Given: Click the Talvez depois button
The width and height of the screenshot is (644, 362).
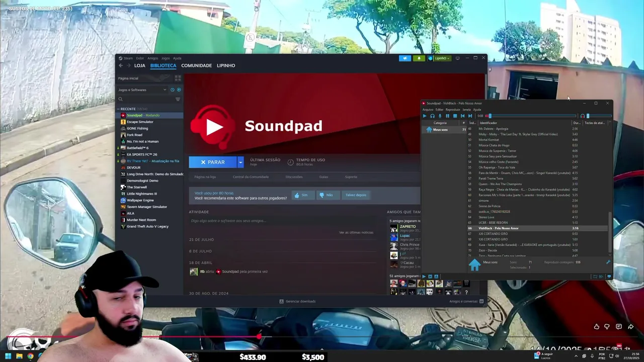Looking at the screenshot, I should [x=356, y=195].
